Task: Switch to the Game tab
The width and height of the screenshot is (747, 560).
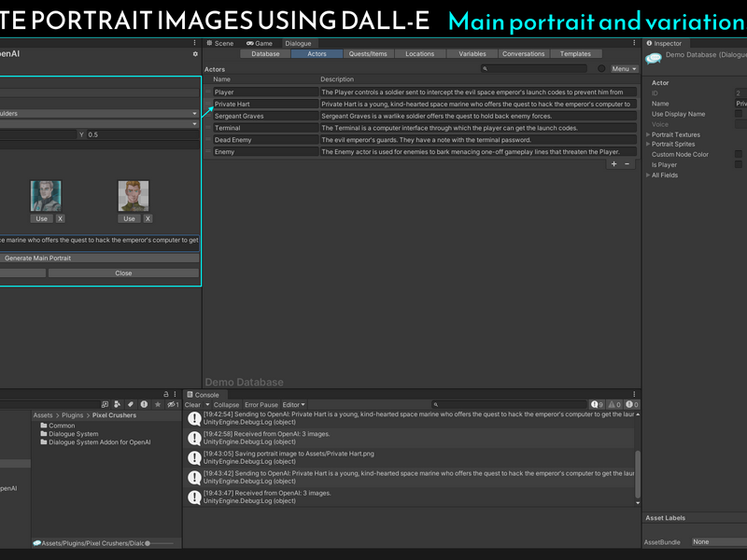Action: 260,43
